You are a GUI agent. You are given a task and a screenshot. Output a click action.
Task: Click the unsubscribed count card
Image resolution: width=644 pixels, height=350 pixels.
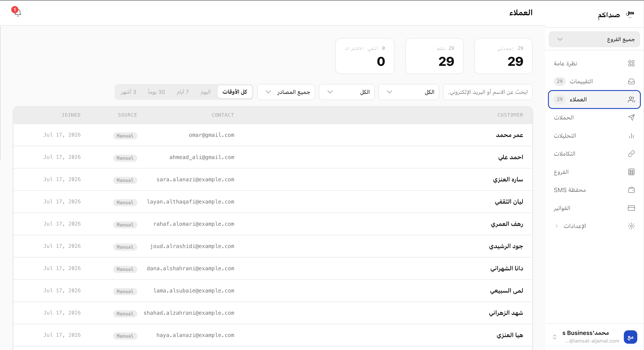click(x=365, y=56)
